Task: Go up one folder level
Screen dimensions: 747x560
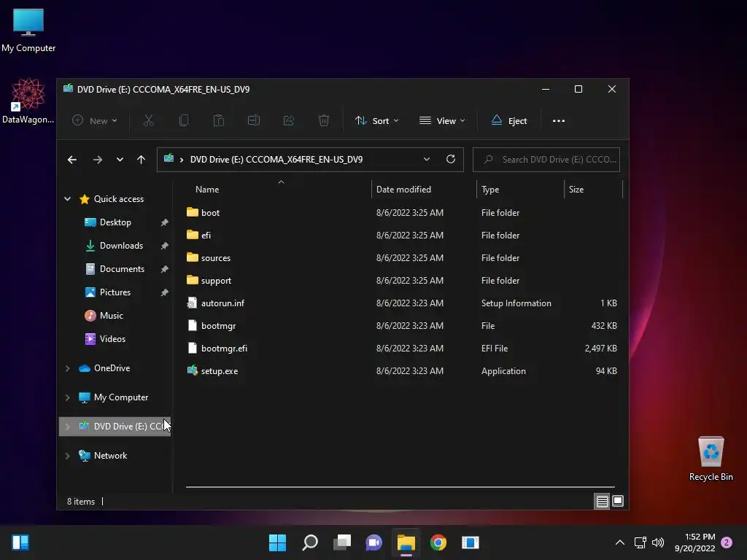Action: 141,160
